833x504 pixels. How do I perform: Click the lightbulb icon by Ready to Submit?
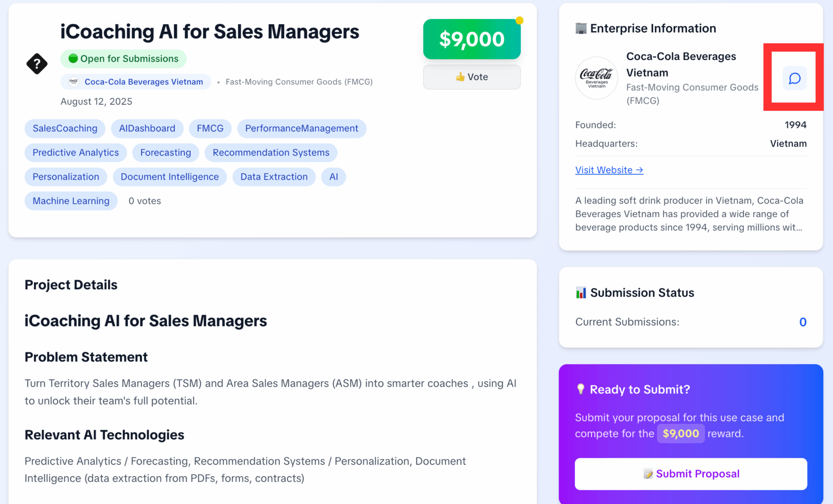tap(580, 389)
